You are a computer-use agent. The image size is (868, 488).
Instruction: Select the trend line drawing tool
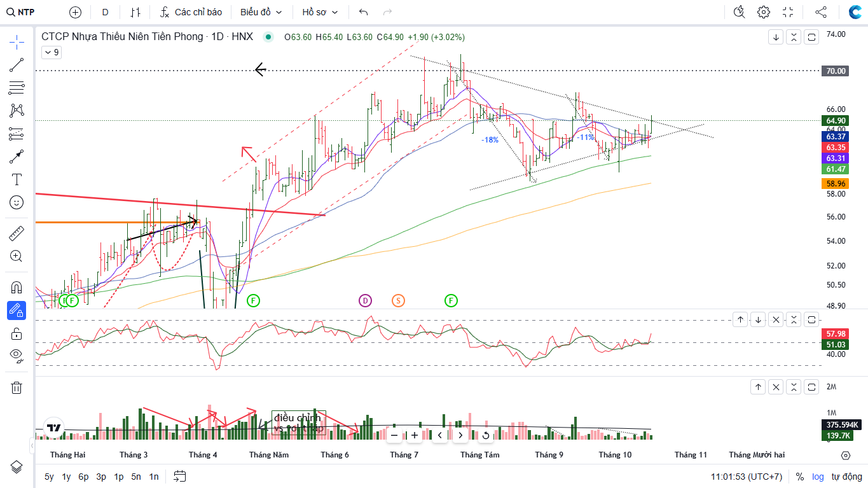[x=17, y=64]
